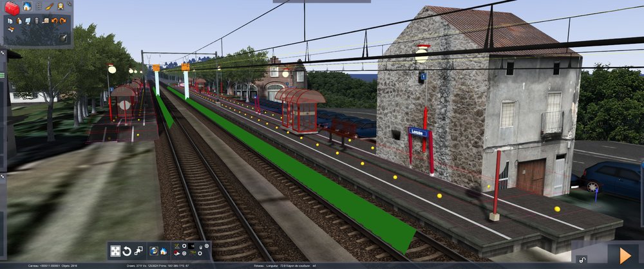644x269 pixels.
Task: Click the orange undo arrow
Action: (54, 21)
